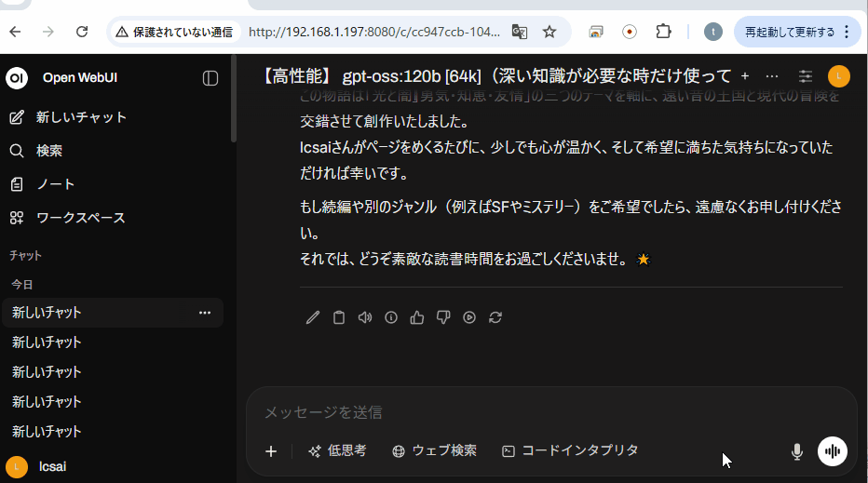Open the attachments plus button

click(x=271, y=451)
